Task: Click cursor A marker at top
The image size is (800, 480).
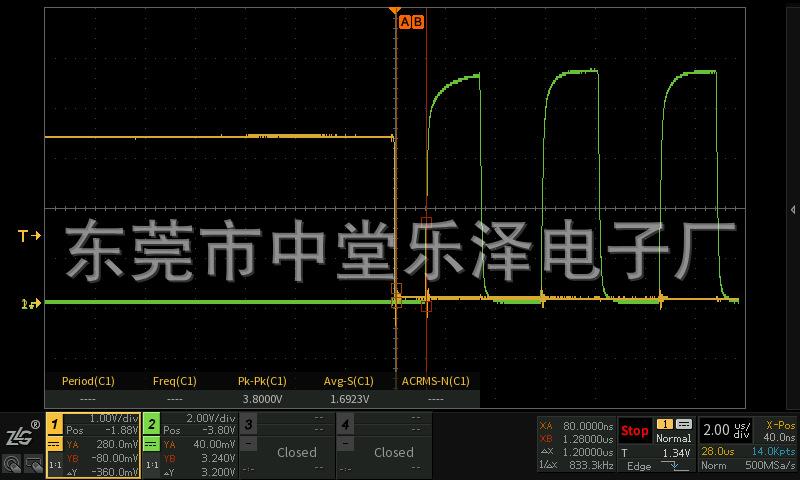Action: click(405, 21)
